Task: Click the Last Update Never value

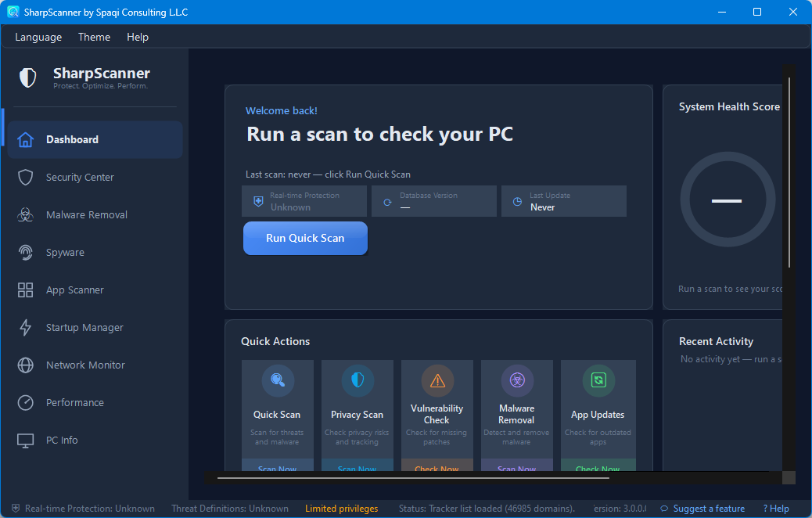Action: point(542,207)
